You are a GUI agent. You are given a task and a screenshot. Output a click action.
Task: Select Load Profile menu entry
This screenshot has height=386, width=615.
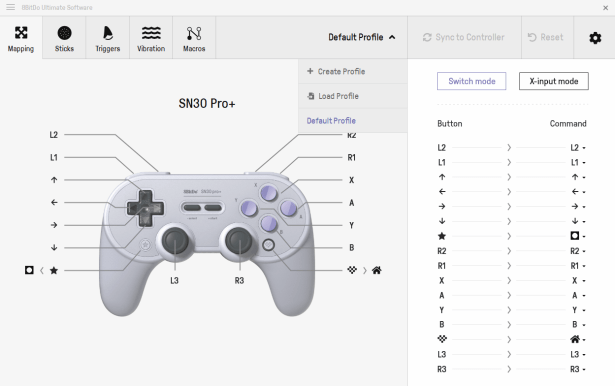pyautogui.click(x=353, y=96)
